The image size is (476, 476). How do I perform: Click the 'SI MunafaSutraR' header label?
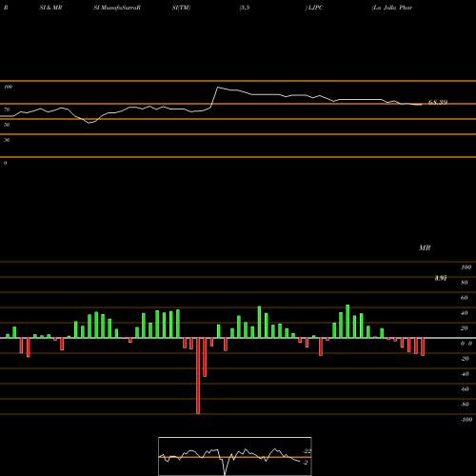coord(117,8)
